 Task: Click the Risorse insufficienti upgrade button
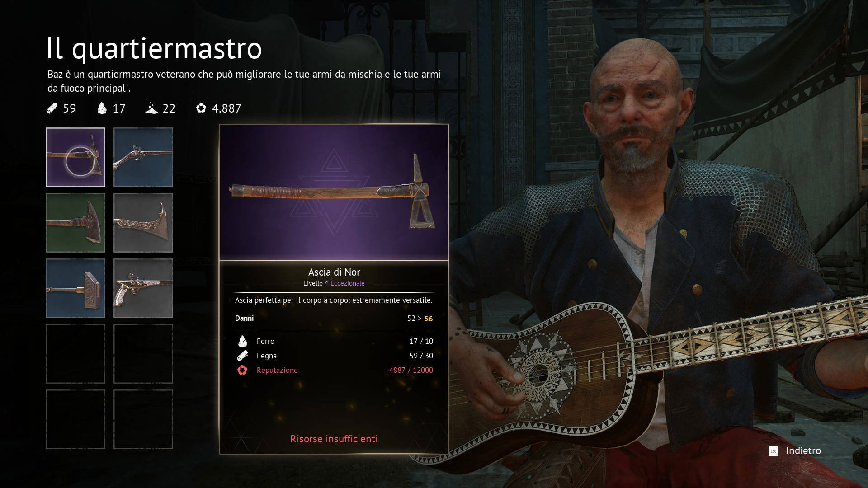click(334, 439)
